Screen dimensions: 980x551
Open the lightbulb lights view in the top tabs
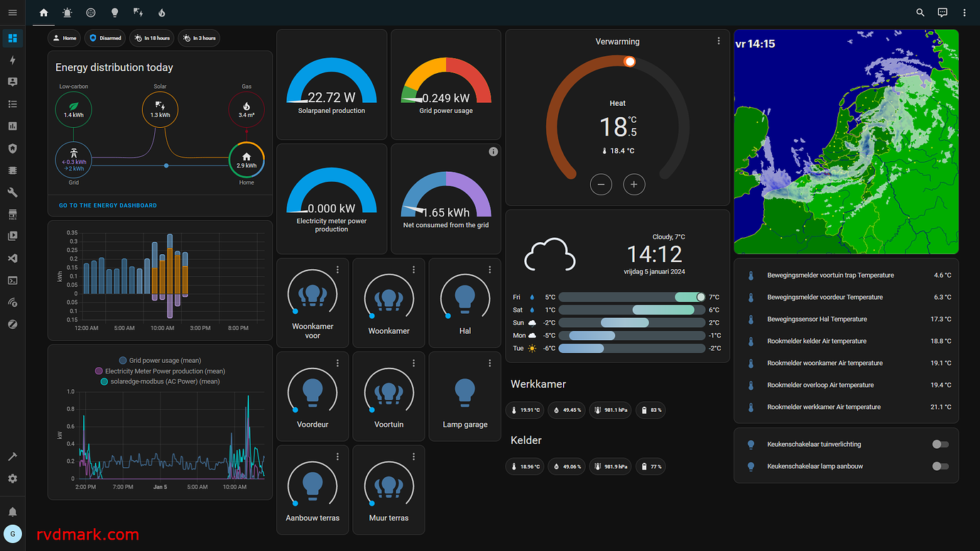pyautogui.click(x=114, y=12)
